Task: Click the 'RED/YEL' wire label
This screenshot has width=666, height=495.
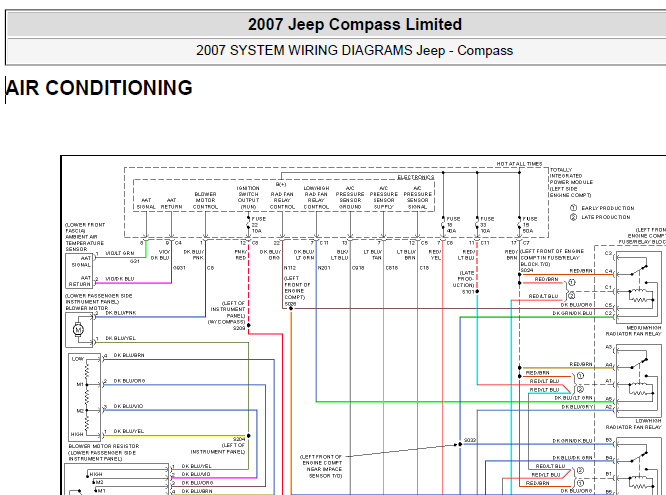Action: (x=435, y=255)
